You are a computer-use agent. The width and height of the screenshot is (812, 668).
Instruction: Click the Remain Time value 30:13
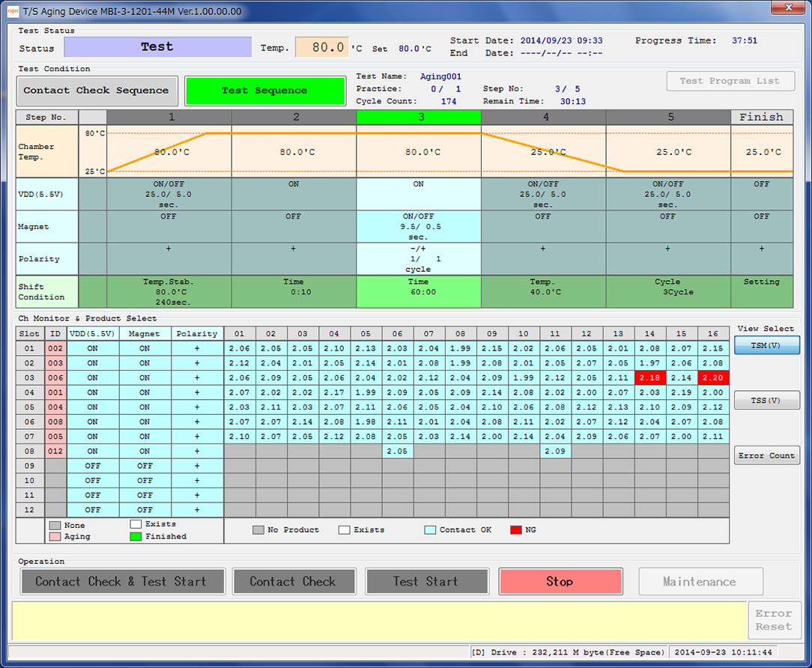click(573, 102)
